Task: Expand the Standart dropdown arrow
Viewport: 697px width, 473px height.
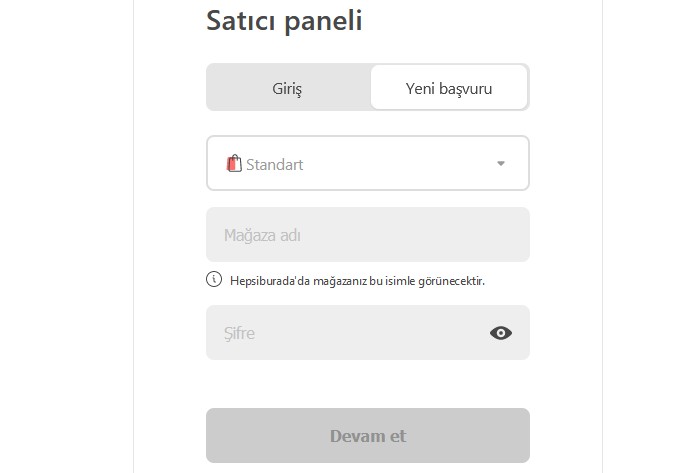Action: point(501,164)
